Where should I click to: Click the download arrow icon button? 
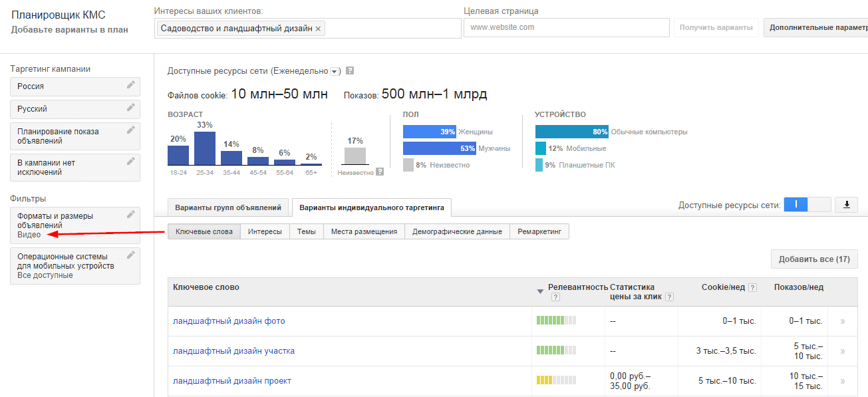pyautogui.click(x=847, y=205)
